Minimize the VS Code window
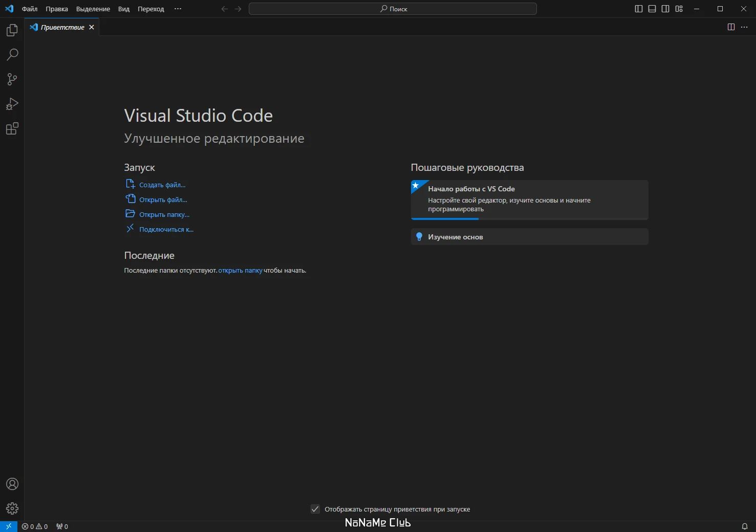Viewport: 756px width, 532px height. pos(697,9)
